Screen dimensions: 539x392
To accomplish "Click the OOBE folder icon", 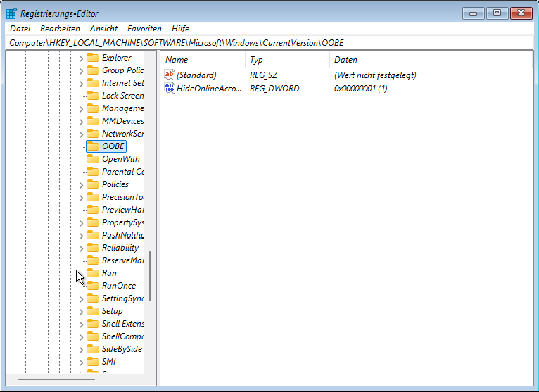I will tap(93, 146).
